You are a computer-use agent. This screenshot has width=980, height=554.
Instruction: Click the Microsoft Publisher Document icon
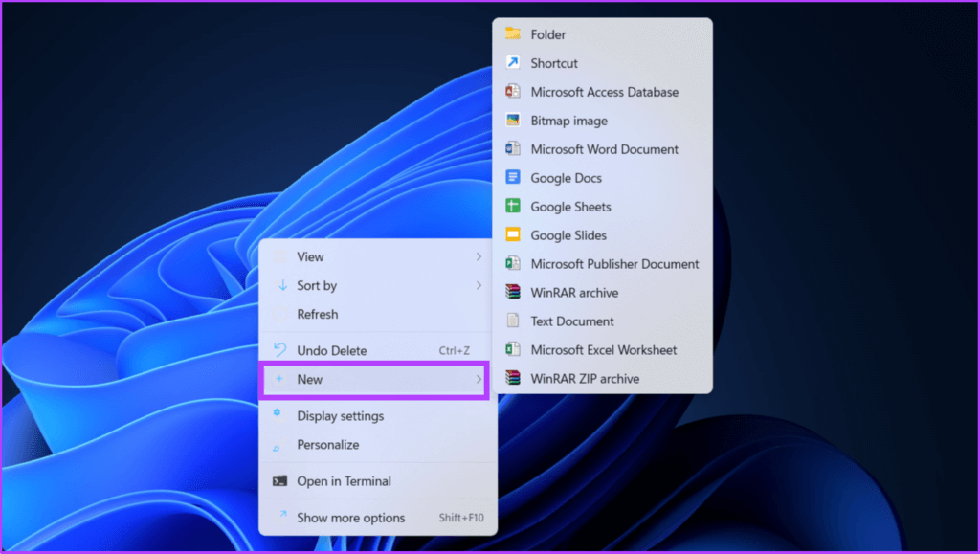pos(513,263)
